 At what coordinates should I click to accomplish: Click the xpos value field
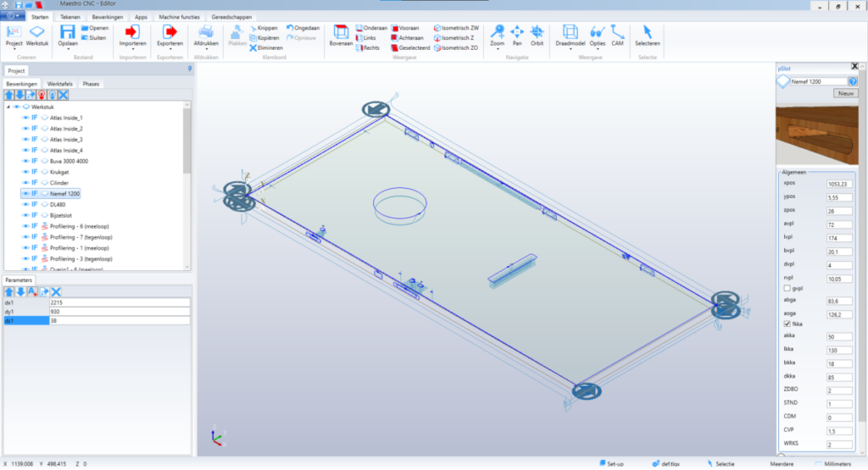pos(839,183)
